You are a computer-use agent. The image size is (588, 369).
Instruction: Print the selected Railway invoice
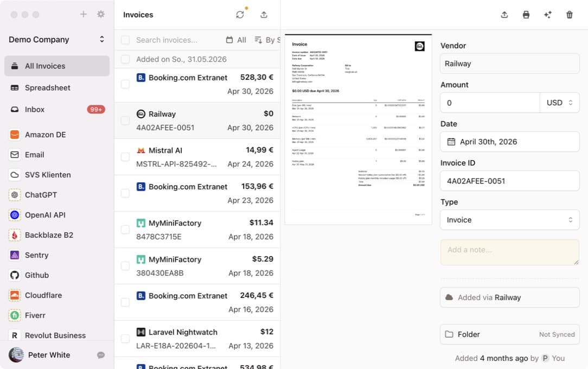[x=526, y=15]
